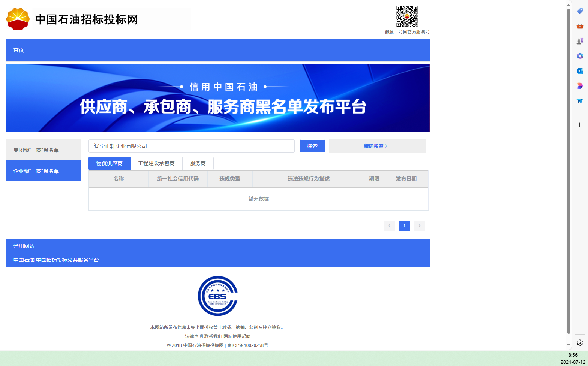Open the toolbox icon in browser sidebar
The image size is (588, 366).
pyautogui.click(x=580, y=26)
